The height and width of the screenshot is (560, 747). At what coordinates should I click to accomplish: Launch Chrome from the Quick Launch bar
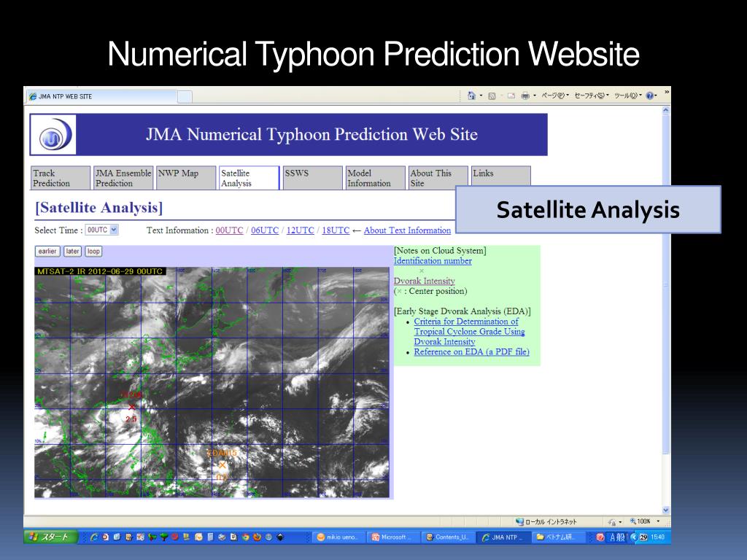(x=246, y=537)
